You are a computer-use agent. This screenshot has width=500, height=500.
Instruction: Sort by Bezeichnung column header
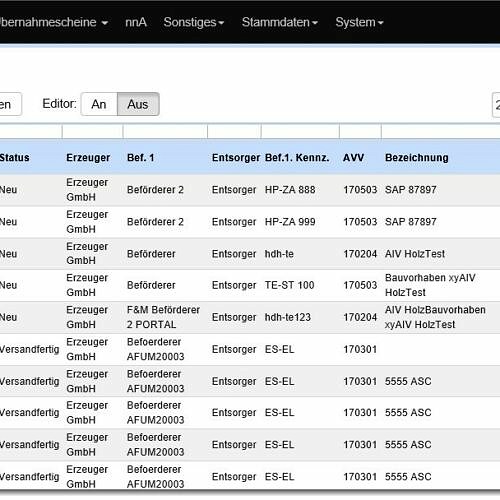[417, 157]
